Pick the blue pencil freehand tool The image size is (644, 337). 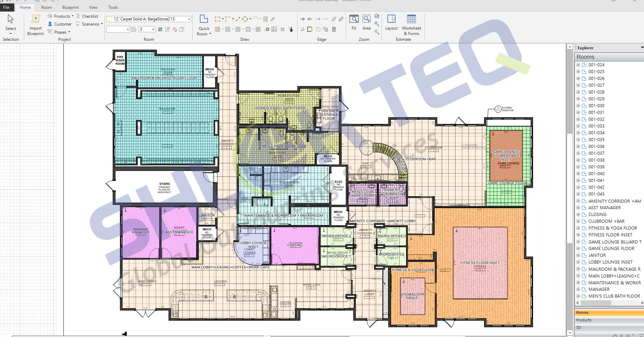[x=272, y=19]
